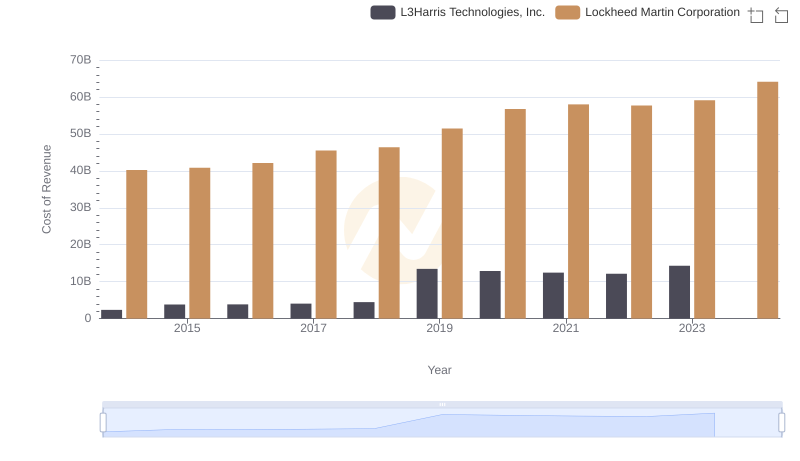Click the zoom area select icon
The image size is (800, 461).
(756, 15)
